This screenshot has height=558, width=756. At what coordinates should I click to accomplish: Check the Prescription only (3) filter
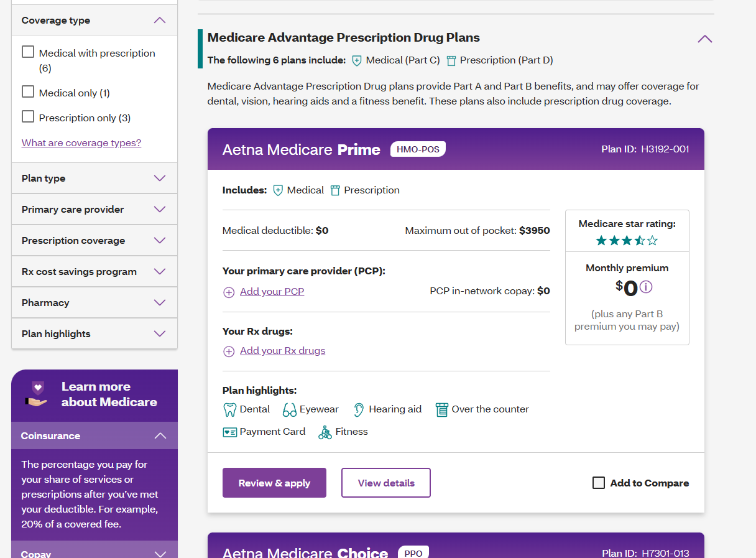(x=28, y=116)
